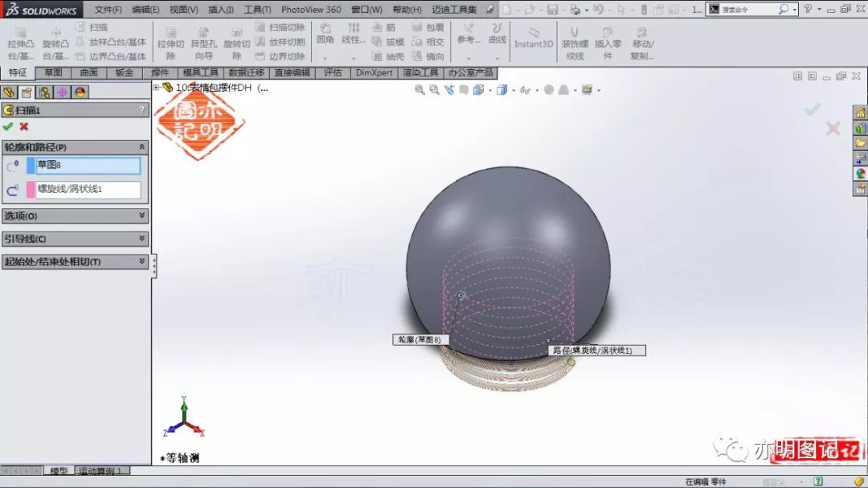The height and width of the screenshot is (488, 868).
Task: Click the 参考几何体 reference geometry tool
Action: click(x=469, y=33)
